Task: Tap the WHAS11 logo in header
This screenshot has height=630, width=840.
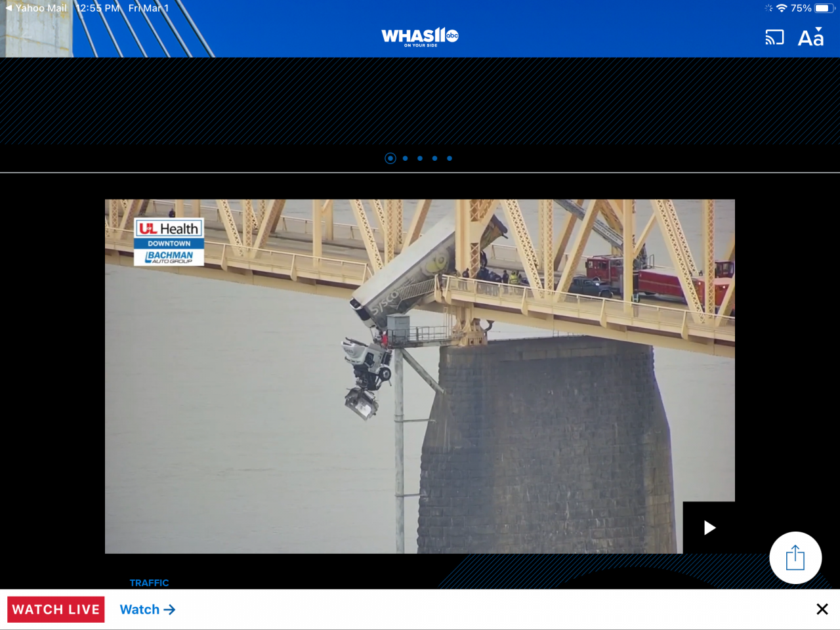Action: 420,37
